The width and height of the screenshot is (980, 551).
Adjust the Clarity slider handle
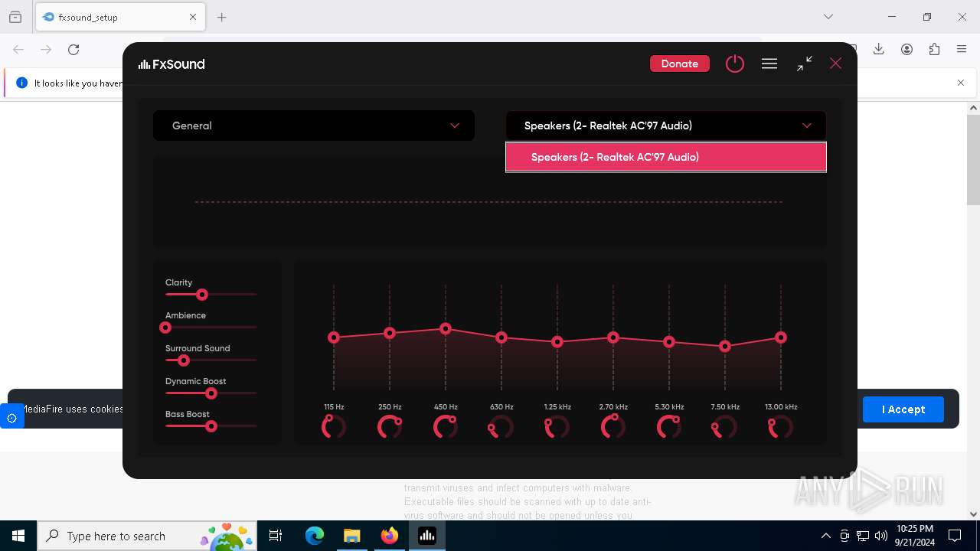[202, 295]
